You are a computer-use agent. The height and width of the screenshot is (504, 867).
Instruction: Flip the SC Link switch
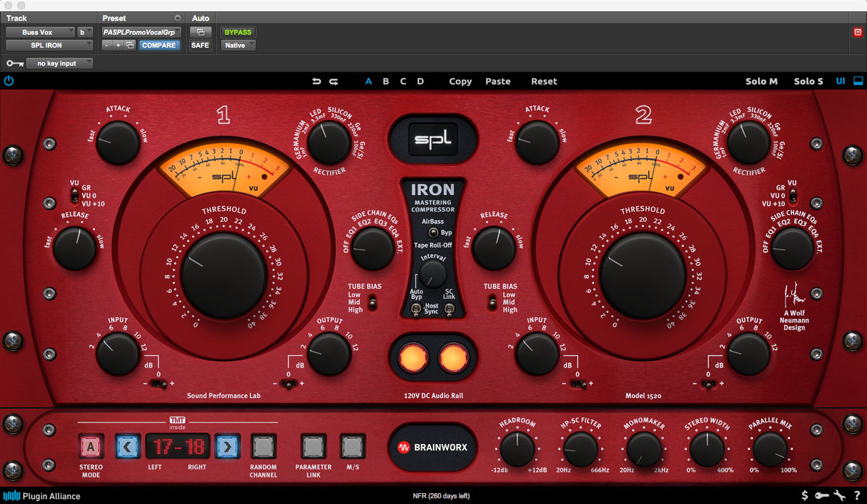449,310
